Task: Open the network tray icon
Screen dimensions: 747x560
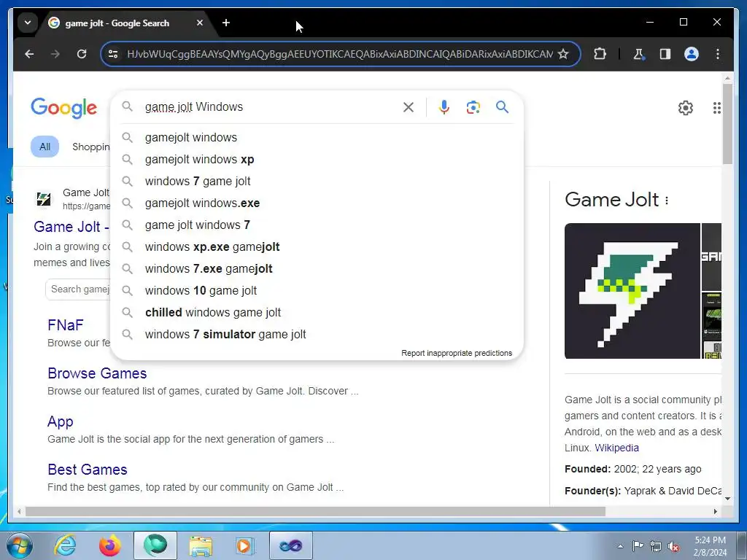Action: [x=656, y=546]
